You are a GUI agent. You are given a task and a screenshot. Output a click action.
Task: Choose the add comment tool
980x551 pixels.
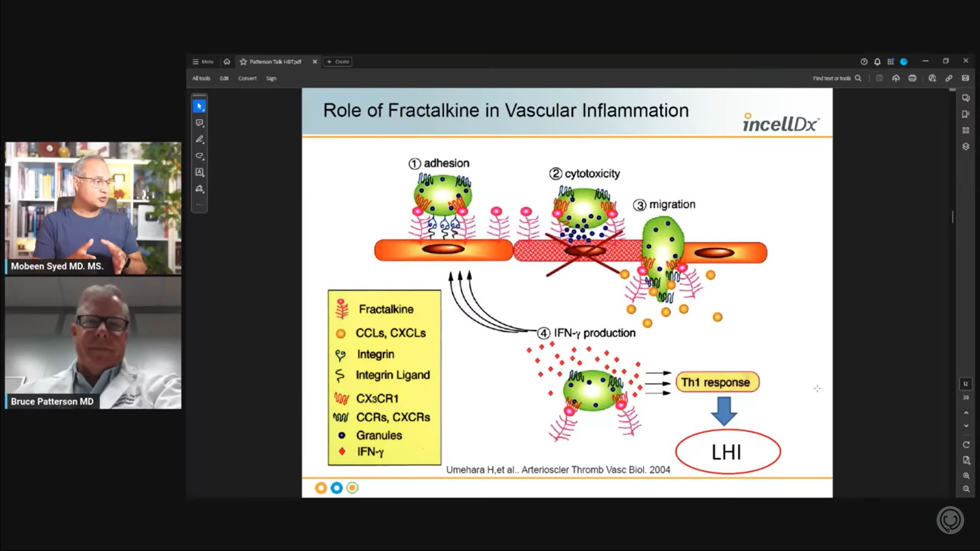(x=200, y=123)
